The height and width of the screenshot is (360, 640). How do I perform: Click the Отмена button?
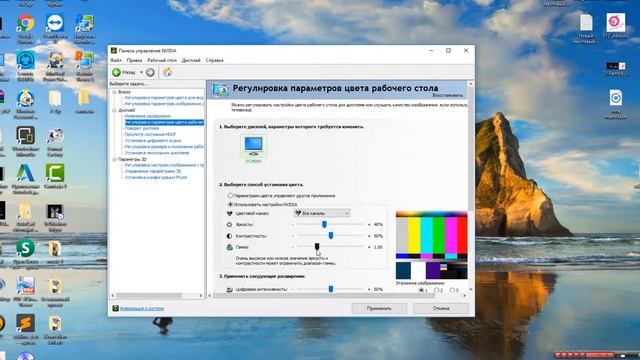(x=441, y=309)
